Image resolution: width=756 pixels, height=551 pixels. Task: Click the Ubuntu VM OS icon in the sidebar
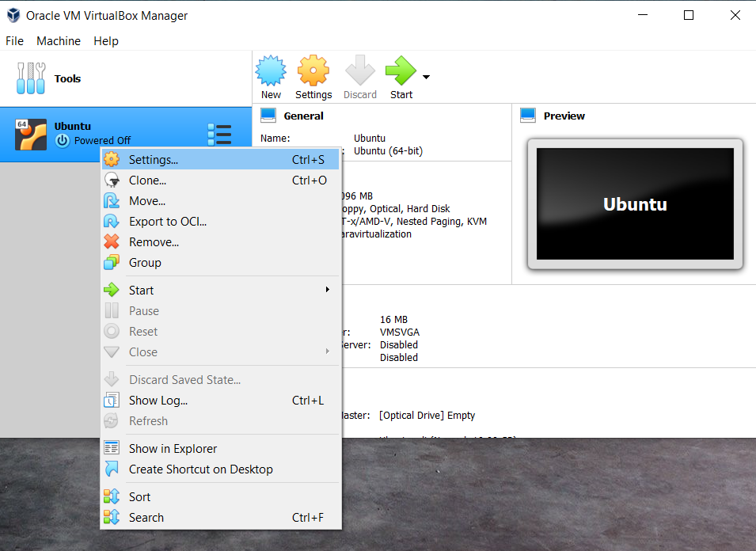point(31,135)
